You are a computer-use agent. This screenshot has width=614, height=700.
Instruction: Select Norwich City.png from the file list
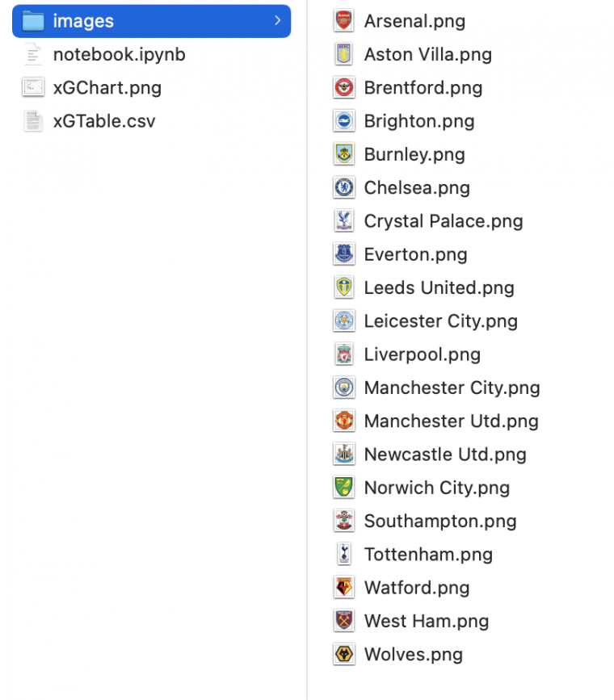pos(437,488)
